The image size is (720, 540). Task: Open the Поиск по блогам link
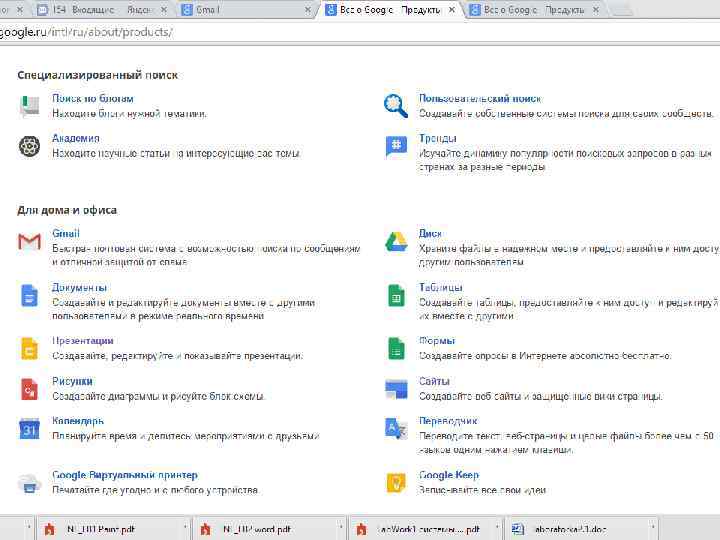coord(93,98)
